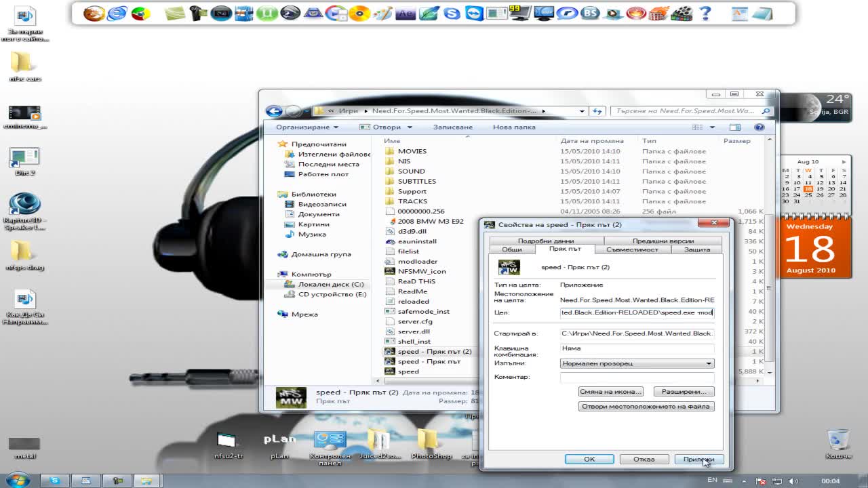Launch After Effects from the top dock
The width and height of the screenshot is (868, 488).
click(406, 13)
